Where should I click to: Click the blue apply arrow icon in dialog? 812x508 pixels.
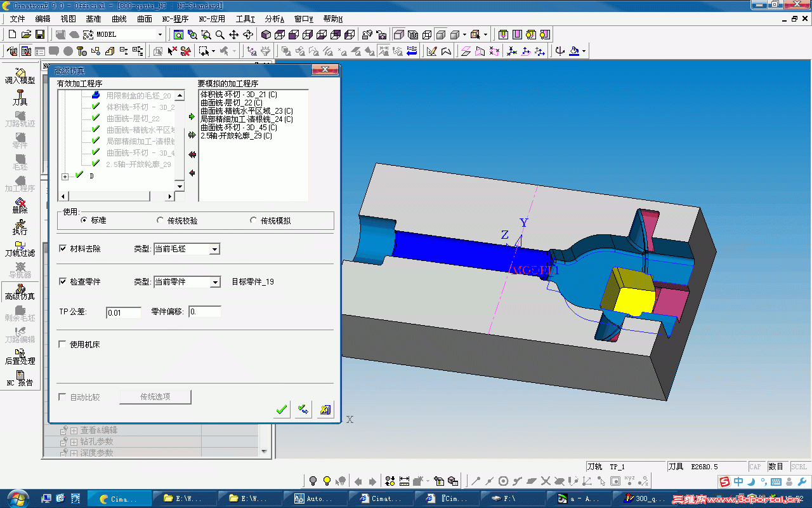click(304, 410)
